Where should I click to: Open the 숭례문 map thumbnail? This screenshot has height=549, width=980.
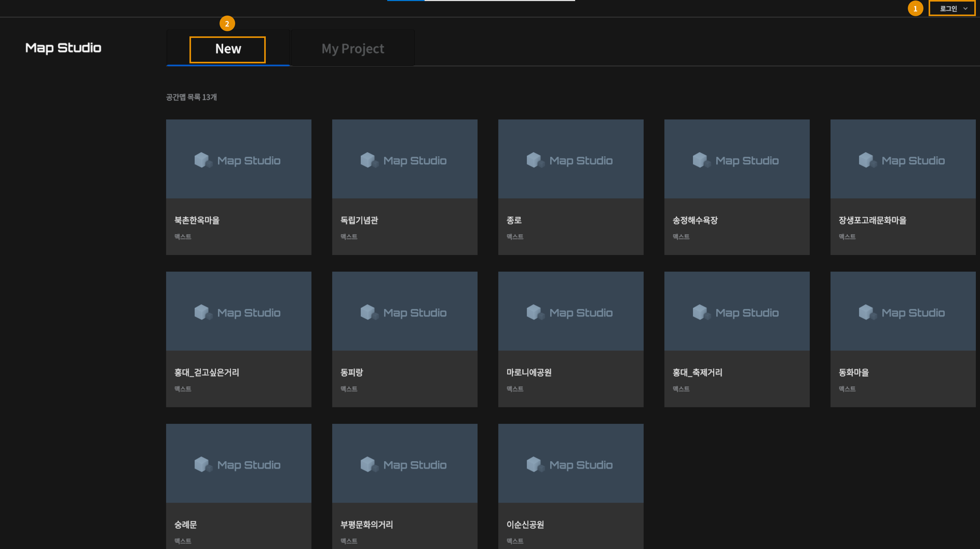tap(239, 463)
